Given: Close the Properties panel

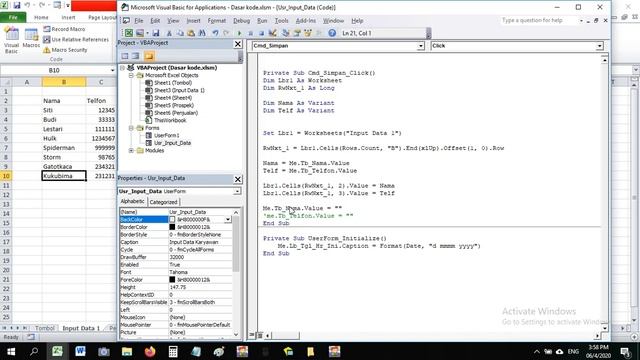Looking at the screenshot, I should click(238, 179).
